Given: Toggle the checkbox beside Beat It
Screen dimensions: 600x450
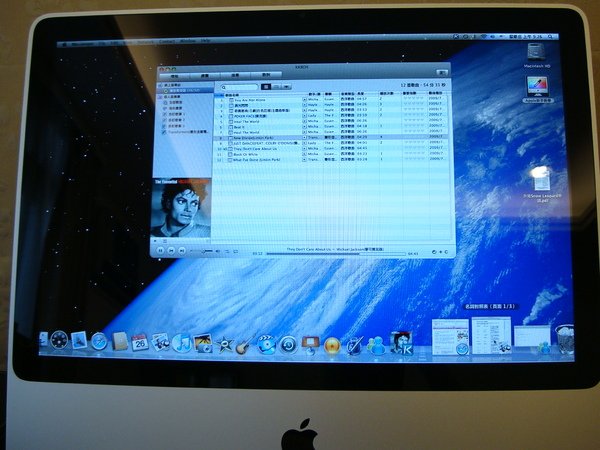Looking at the screenshot, I should pyautogui.click(x=231, y=127).
